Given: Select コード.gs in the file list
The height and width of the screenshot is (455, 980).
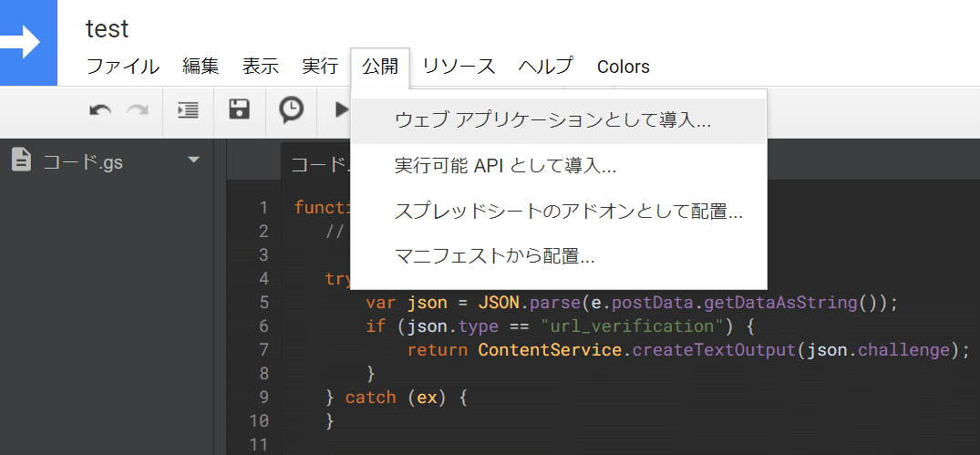Looking at the screenshot, I should pos(83,162).
